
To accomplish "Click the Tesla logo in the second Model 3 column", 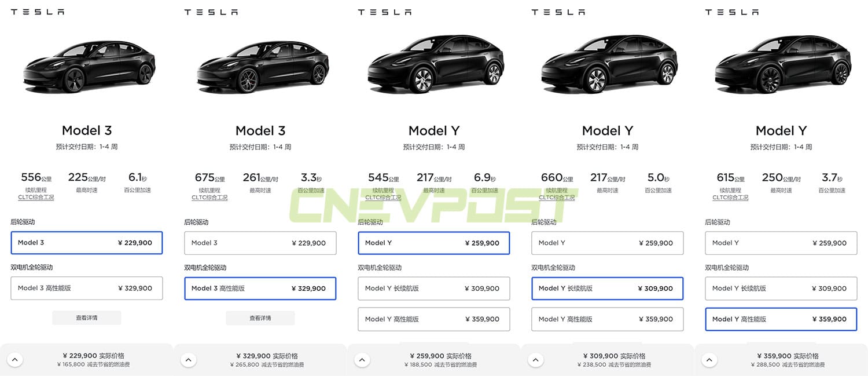I will (211, 11).
